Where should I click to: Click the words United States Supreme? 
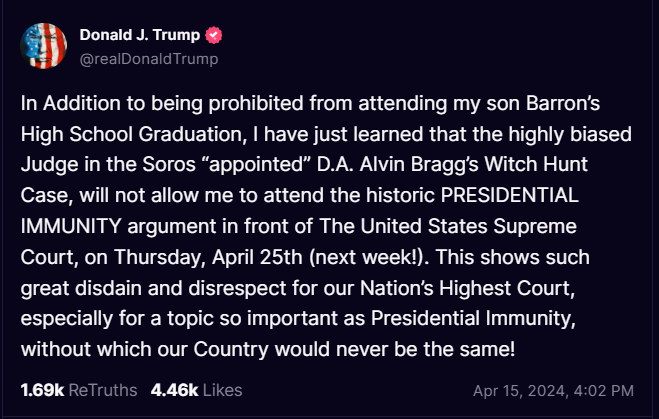pos(468,226)
